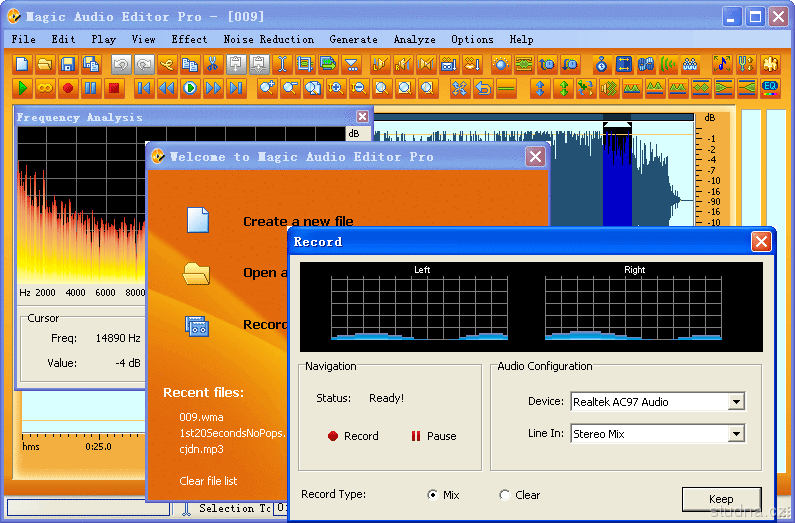Click the Clear file list link
Image resolution: width=795 pixels, height=523 pixels.
point(208,481)
